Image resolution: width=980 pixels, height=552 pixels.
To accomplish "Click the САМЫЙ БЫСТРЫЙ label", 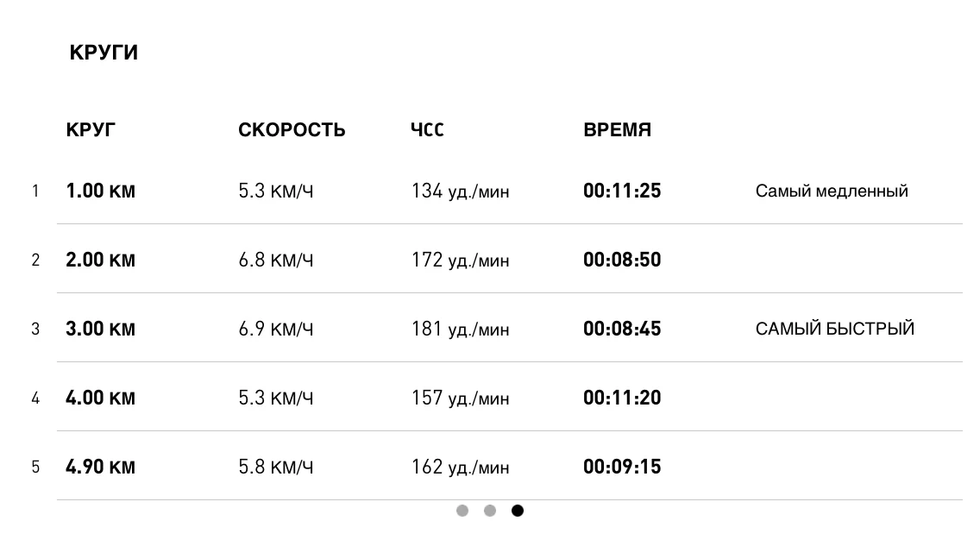I will click(x=834, y=329).
